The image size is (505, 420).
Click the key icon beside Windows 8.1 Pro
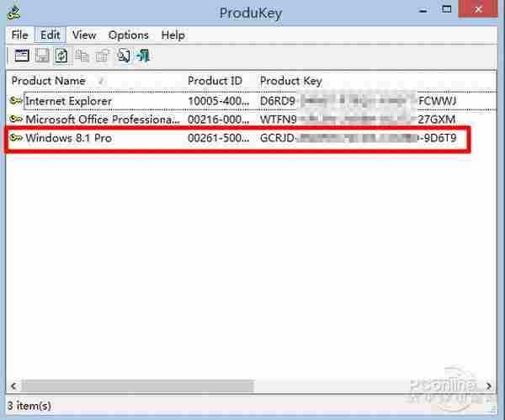16,138
